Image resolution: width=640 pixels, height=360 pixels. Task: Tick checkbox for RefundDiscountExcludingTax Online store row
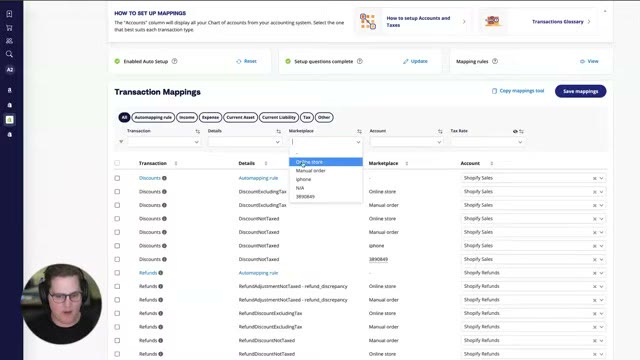117,313
